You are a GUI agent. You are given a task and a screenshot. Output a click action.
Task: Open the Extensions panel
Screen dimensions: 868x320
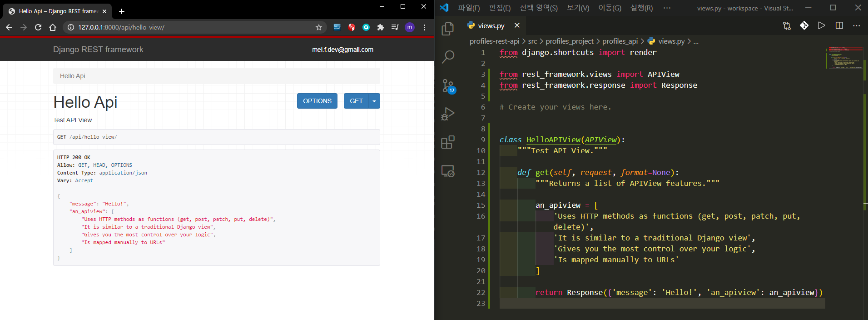pyautogui.click(x=448, y=142)
